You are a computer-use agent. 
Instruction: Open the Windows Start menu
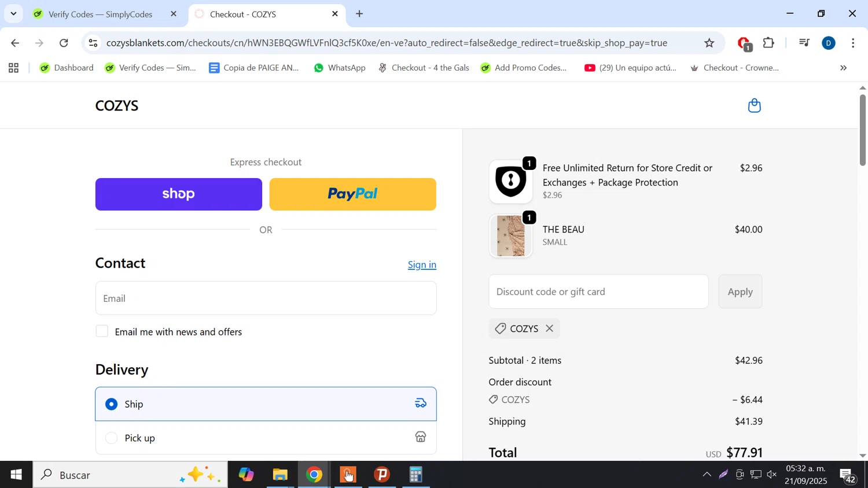(x=16, y=475)
